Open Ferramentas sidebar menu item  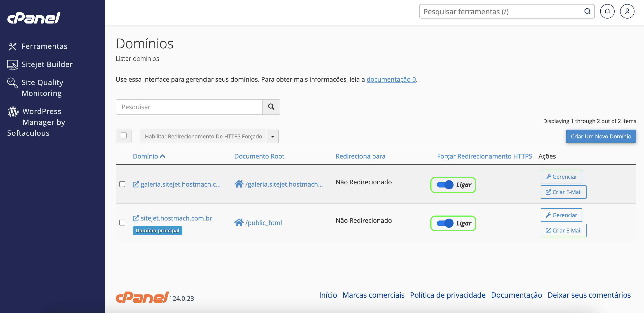45,47
